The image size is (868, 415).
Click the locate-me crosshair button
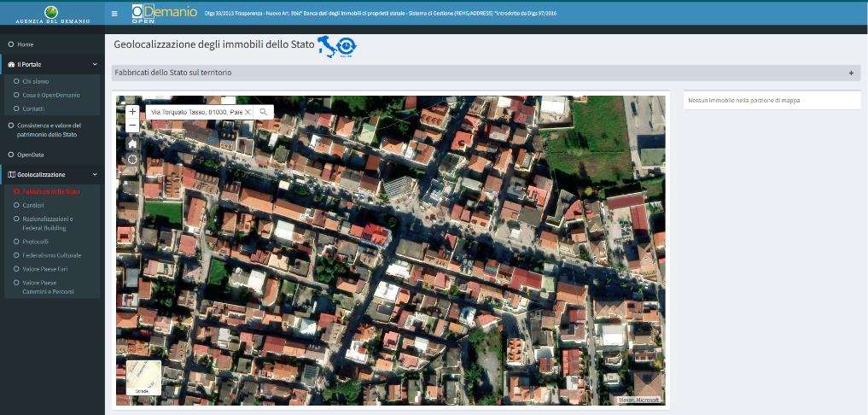point(132,160)
